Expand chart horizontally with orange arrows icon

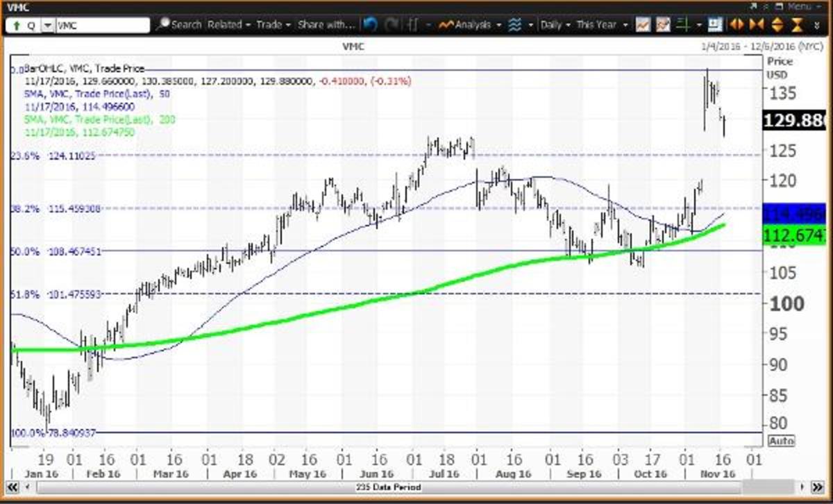737,25
